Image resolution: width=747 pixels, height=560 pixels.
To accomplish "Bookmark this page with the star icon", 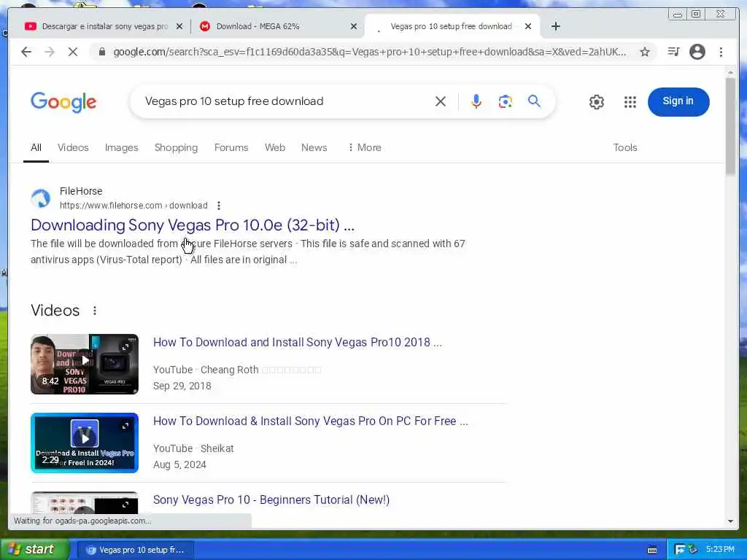I will (645, 52).
